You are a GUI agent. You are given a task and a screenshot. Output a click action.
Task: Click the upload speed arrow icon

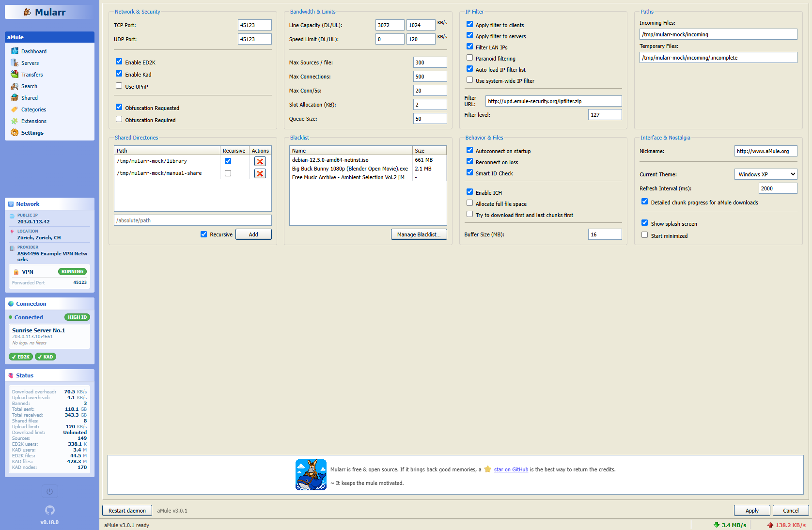770,525
